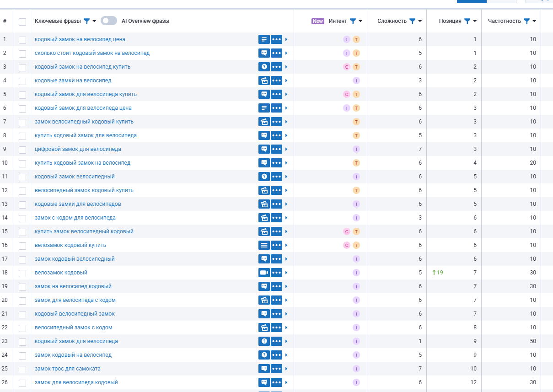Open keyword 'сколько стоит кодовый замок на велосипед'

[92, 53]
